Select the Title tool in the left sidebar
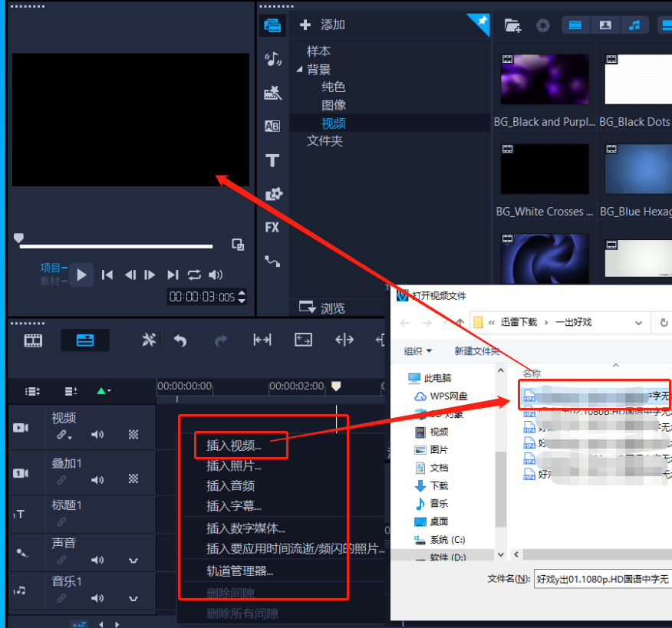Image resolution: width=672 pixels, height=628 pixels. [272, 161]
